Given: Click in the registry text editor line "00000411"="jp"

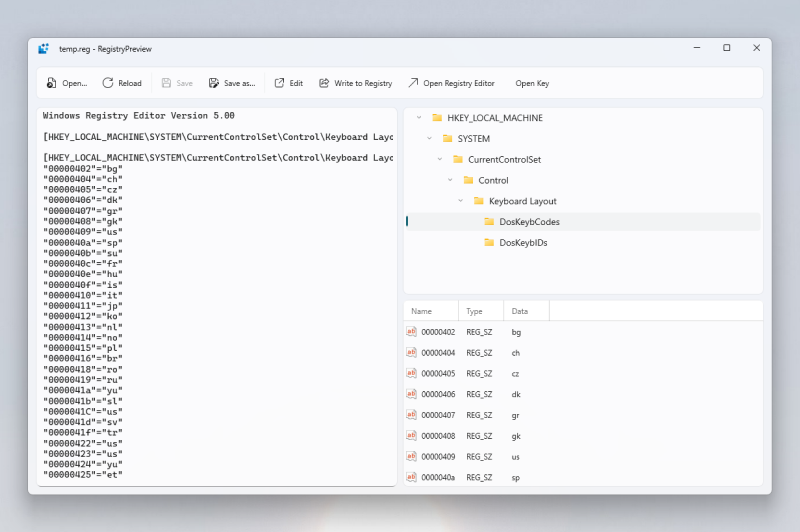Looking at the screenshot, I should coord(83,305).
